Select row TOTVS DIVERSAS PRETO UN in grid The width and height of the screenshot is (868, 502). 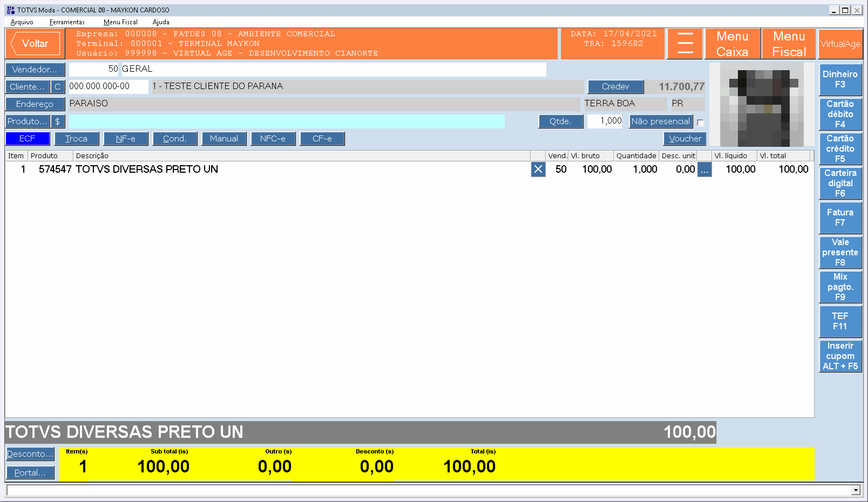pyautogui.click(x=409, y=169)
